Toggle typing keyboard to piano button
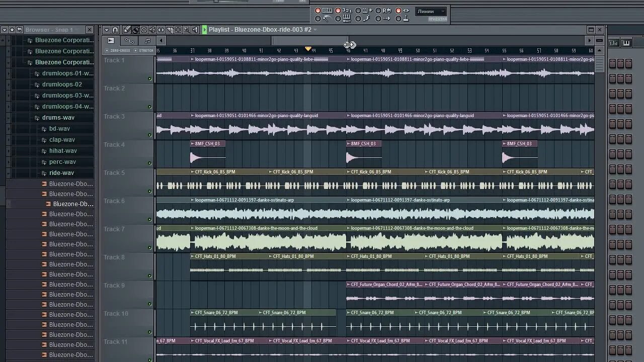Screen dimensions: 644x362 pos(323,10)
